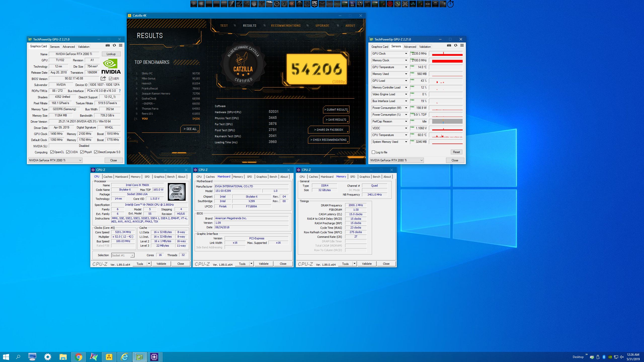Click the BIOS share/export arrow icon
The width and height of the screenshot is (644, 362).
click(x=103, y=78)
